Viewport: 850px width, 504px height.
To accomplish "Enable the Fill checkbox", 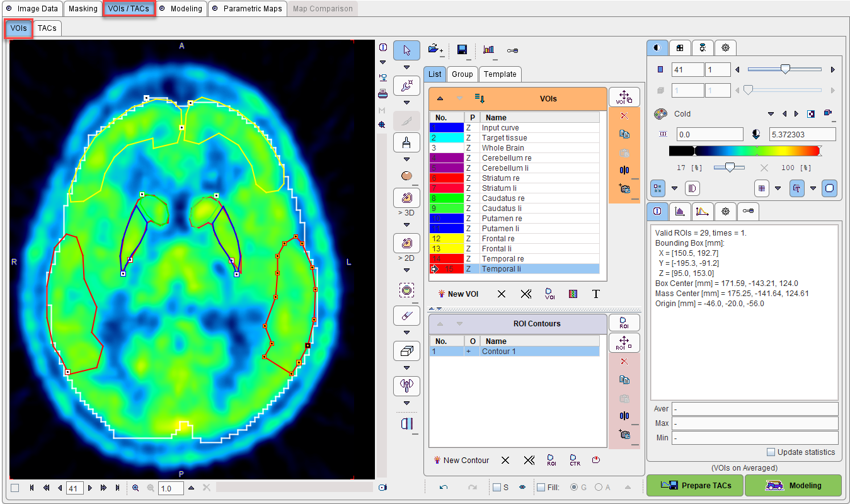I will point(541,486).
